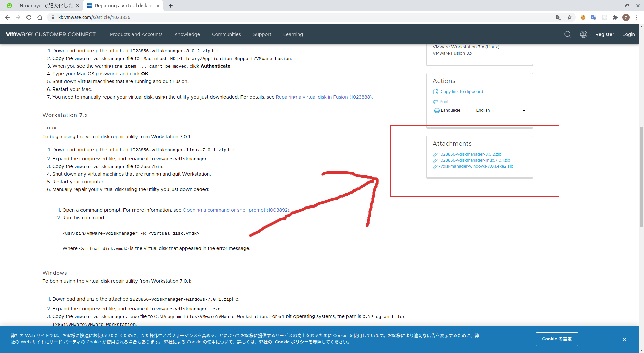The width and height of the screenshot is (644, 353).
Task: Click the globe region selector icon
Action: (x=584, y=34)
